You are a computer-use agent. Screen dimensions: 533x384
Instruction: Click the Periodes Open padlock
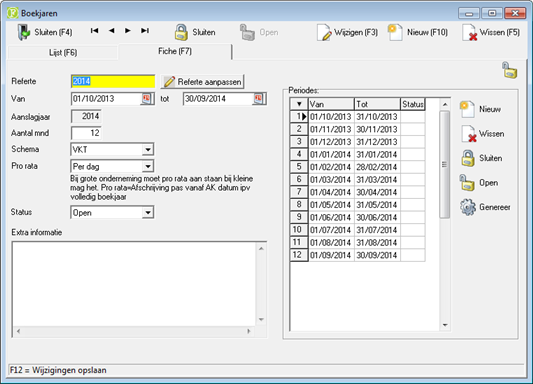(467, 183)
